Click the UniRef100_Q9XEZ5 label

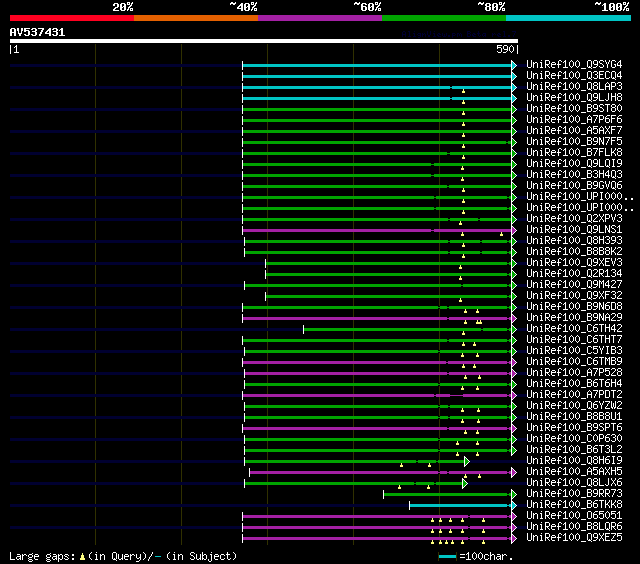pyautogui.click(x=574, y=538)
